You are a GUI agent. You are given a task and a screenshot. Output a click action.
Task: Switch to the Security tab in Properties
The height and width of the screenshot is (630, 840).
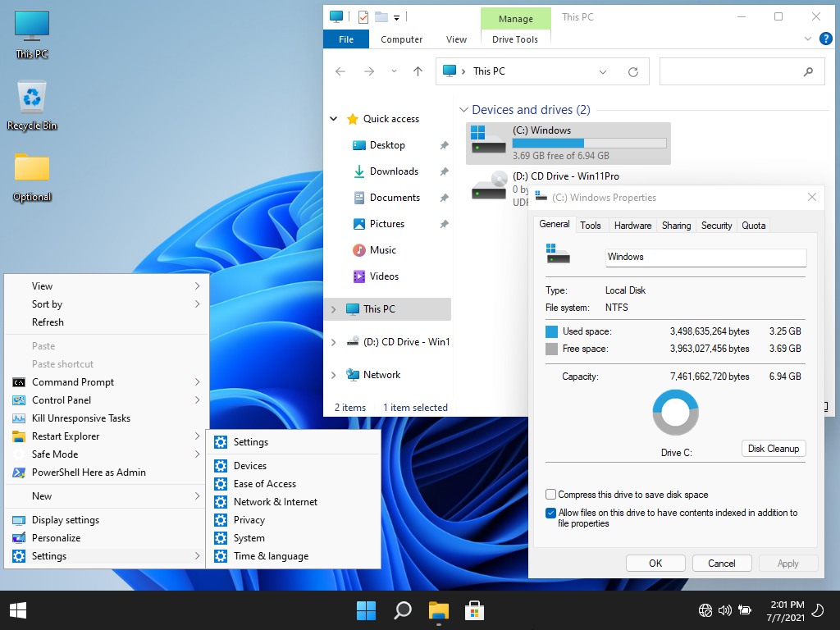pos(716,226)
